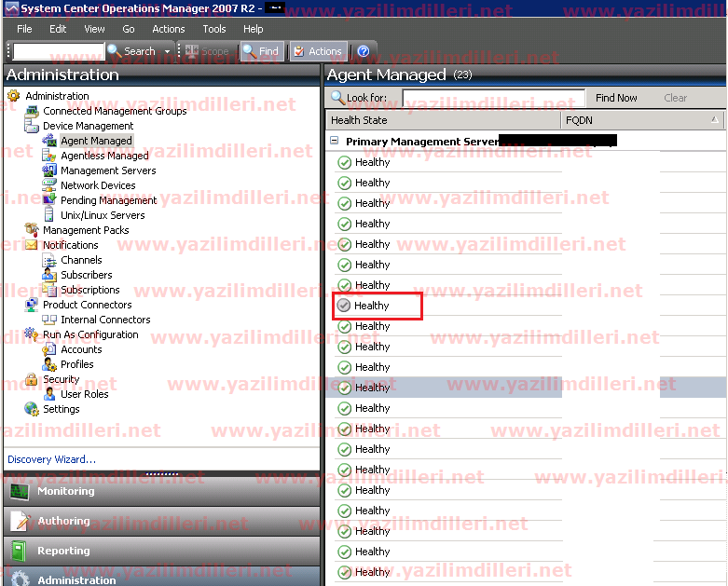The height and width of the screenshot is (586, 728).
Task: Click the Agentless Managed tree icon
Action: tap(49, 156)
